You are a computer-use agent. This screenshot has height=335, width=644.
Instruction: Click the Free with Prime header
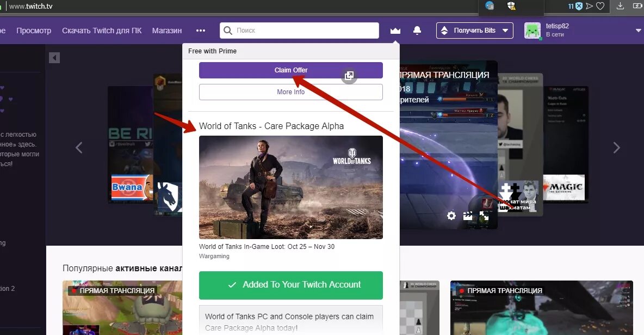click(x=212, y=51)
